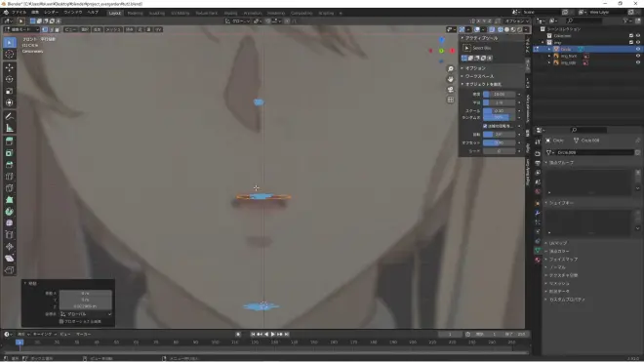The image size is (644, 362).
Task: Toggle vertex select mode
Action: pyautogui.click(x=45, y=29)
